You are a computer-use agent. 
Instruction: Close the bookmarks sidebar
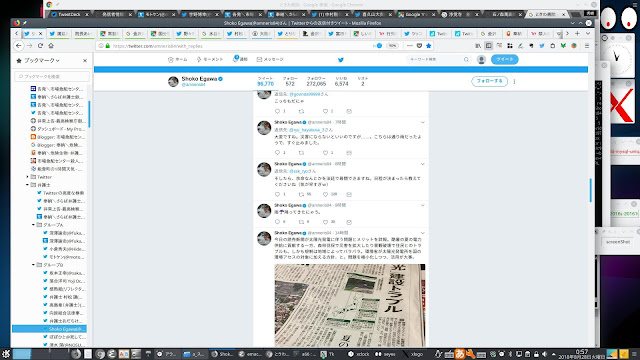pyautogui.click(x=85, y=60)
